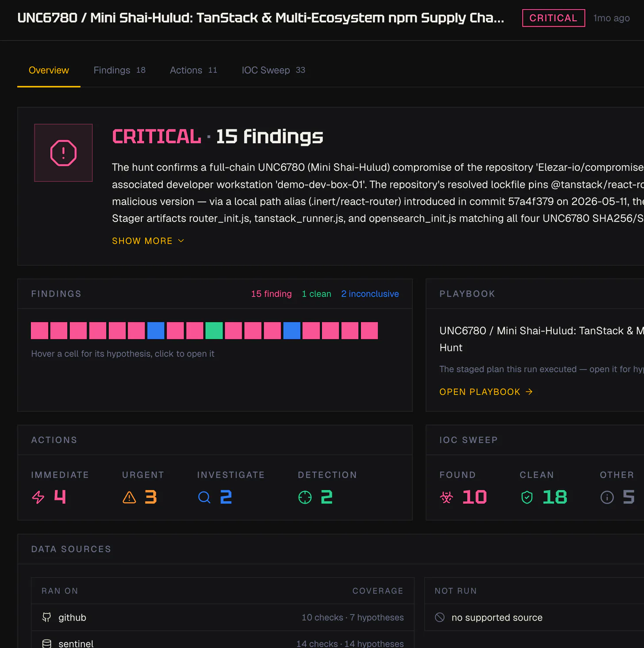The image size is (644, 648).
Task: Click Found IOC count 10
Action: (475, 497)
